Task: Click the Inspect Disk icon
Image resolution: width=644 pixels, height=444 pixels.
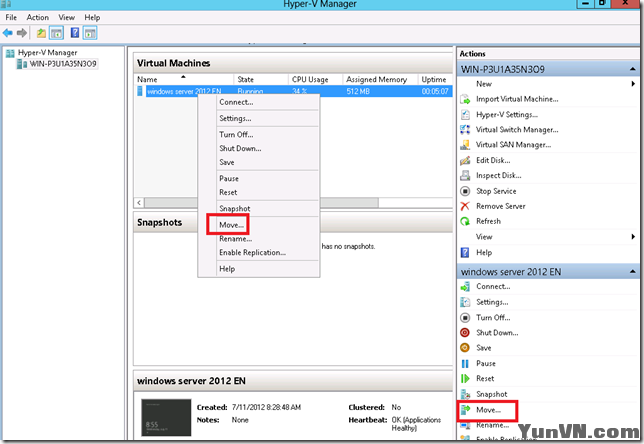Action: pyautogui.click(x=465, y=175)
